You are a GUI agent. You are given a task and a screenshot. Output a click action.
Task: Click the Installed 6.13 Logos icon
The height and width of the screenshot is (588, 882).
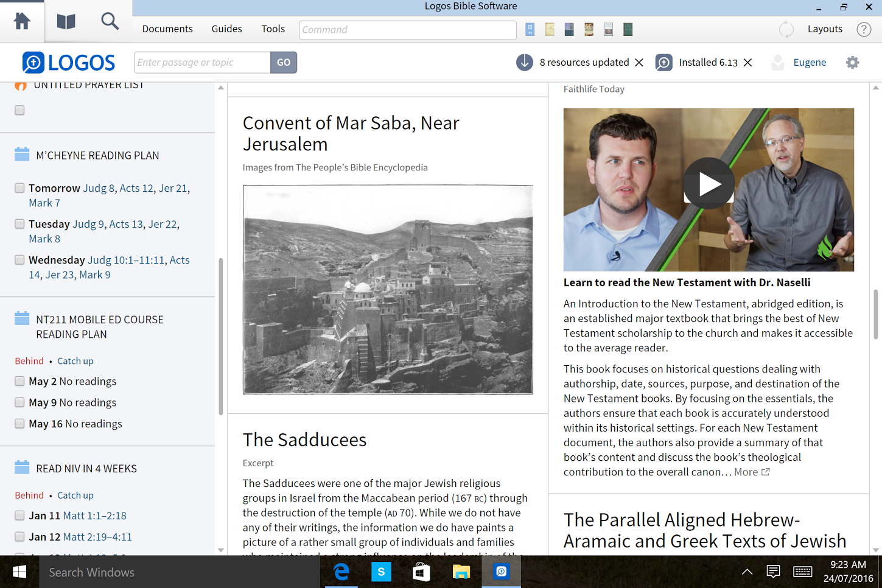[664, 62]
